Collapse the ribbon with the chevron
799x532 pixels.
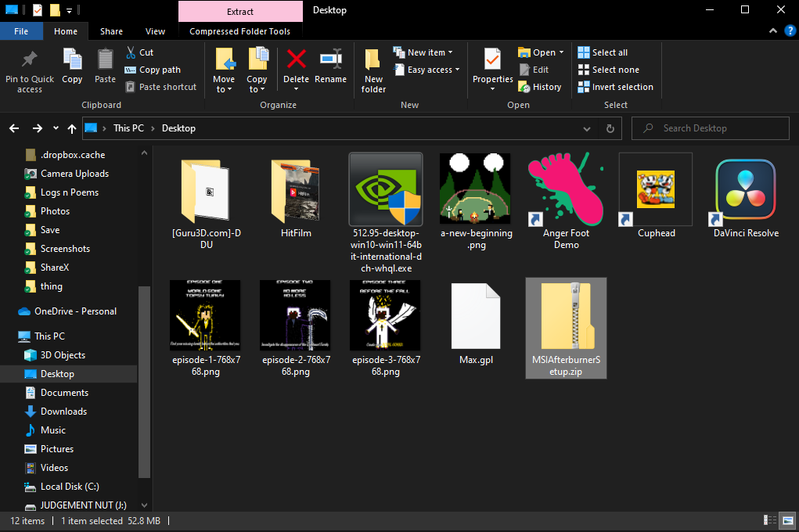pos(773,31)
